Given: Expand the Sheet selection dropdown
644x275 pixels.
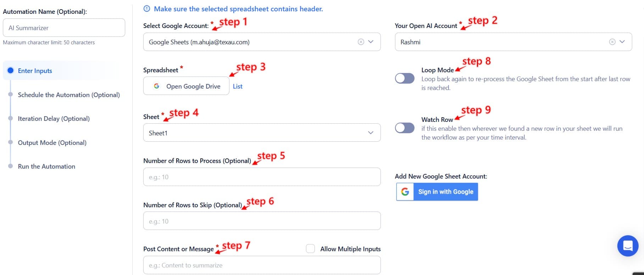Looking at the screenshot, I should coord(371,133).
